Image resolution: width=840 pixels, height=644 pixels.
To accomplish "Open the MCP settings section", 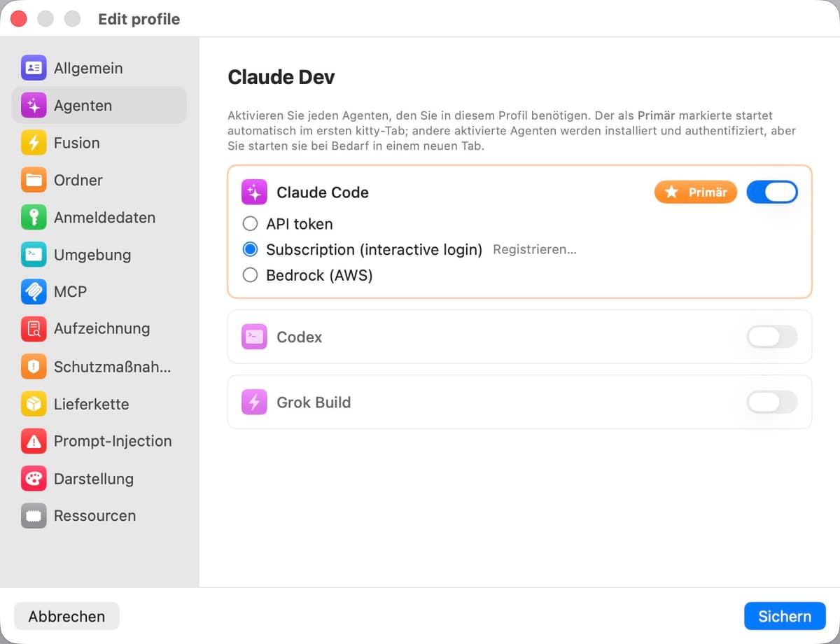I will [x=99, y=292].
